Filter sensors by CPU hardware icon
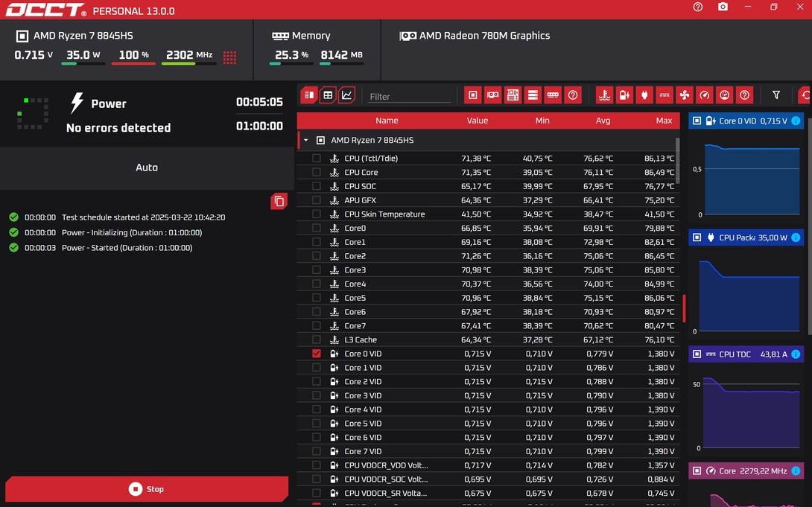Screen dimensions: 812x507 point(472,95)
